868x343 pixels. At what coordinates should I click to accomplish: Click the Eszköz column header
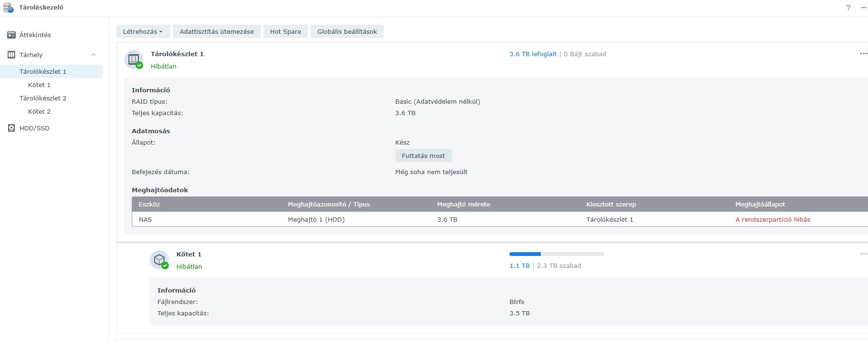149,205
